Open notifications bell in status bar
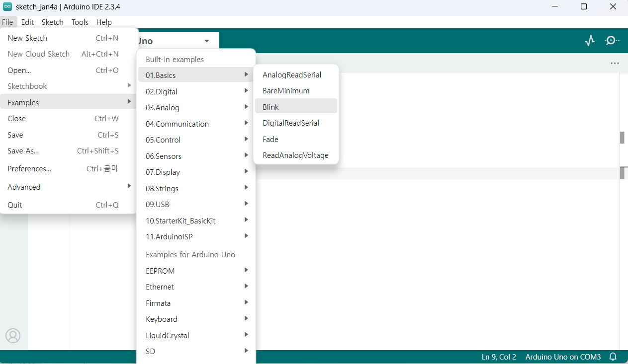 pos(613,357)
